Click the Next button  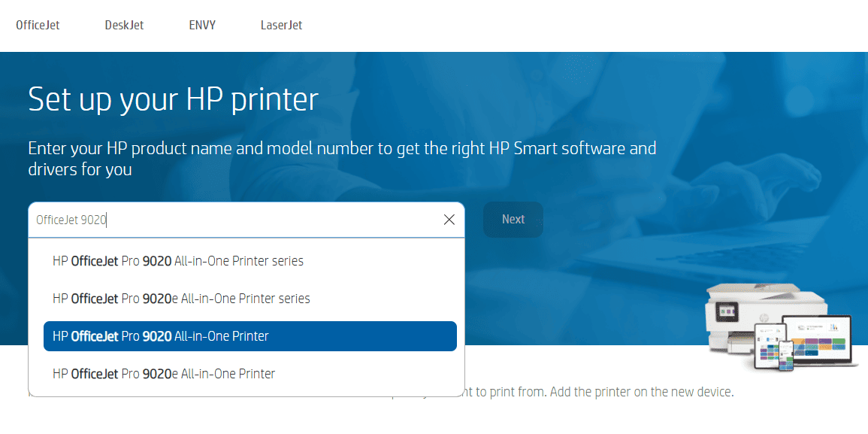click(x=513, y=219)
